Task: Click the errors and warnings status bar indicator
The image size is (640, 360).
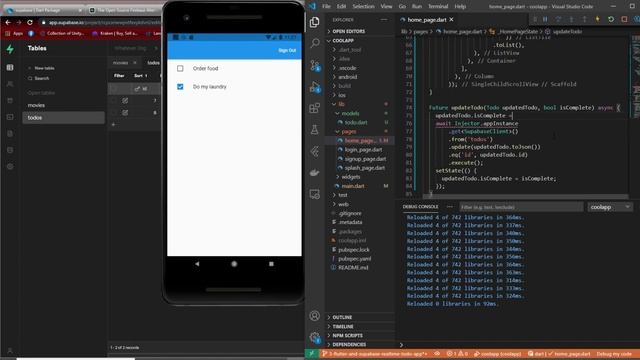Action: click(x=457, y=354)
